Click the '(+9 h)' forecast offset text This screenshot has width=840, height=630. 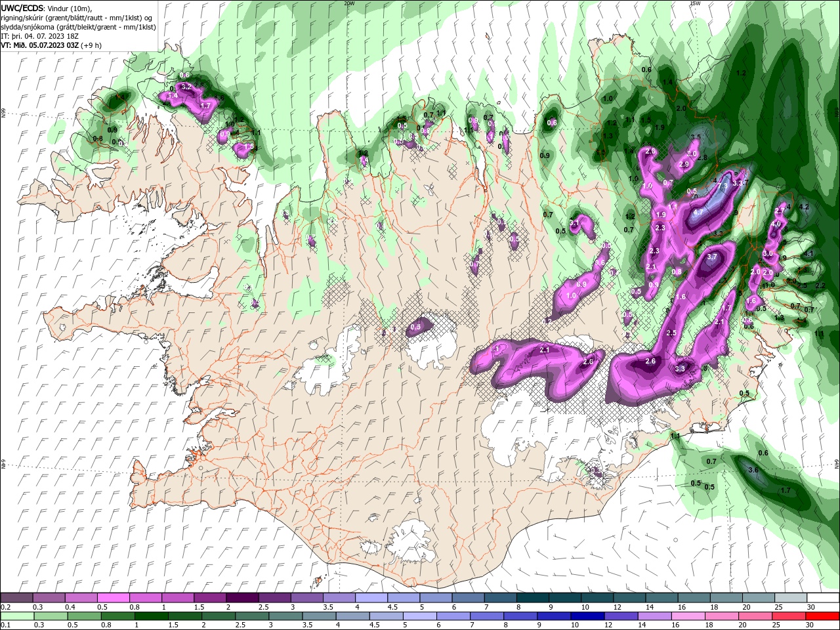click(x=91, y=45)
